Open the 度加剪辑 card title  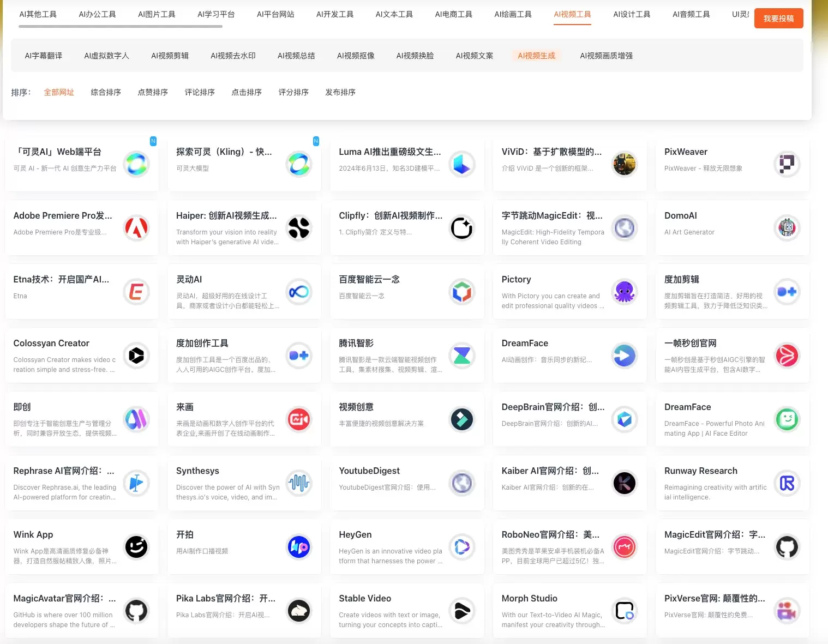682,279
